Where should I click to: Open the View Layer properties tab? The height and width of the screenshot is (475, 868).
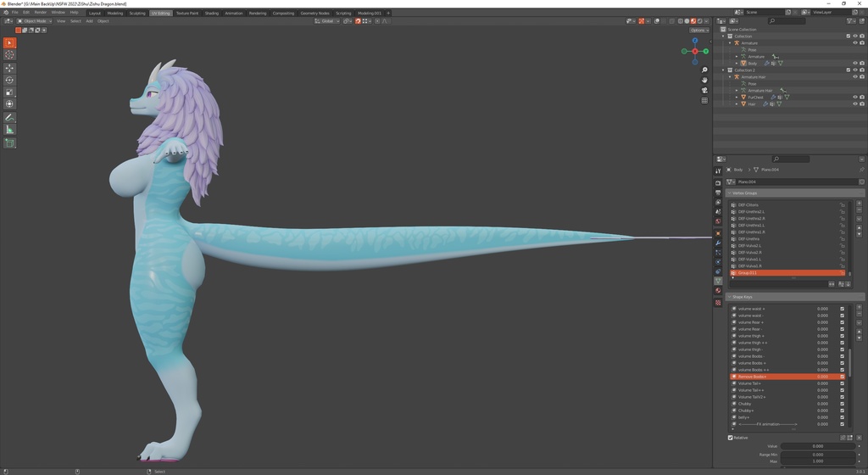click(x=718, y=202)
